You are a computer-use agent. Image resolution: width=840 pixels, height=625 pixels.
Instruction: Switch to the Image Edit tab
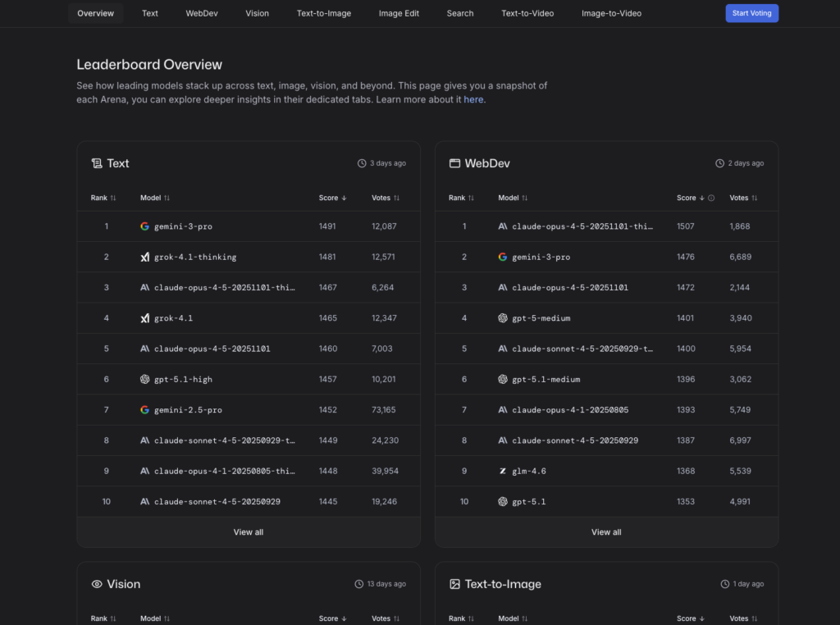point(399,13)
